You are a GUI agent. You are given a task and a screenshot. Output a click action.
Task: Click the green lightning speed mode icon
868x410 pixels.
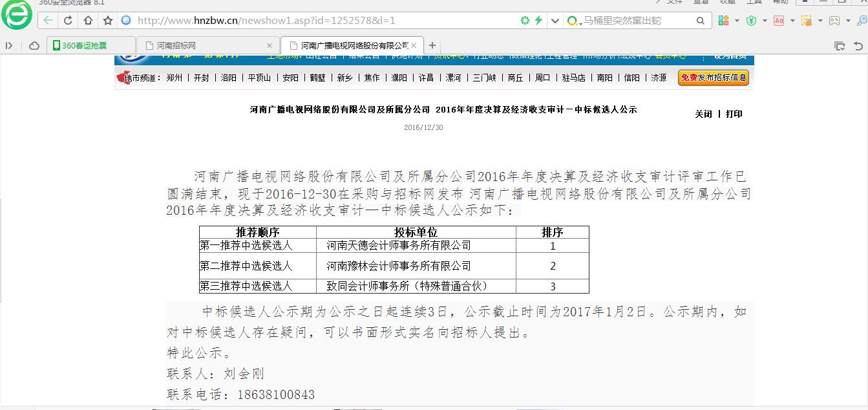(x=538, y=21)
